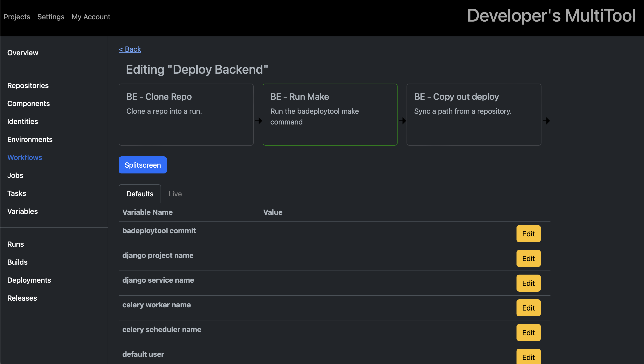Select the Defaults tab
The width and height of the screenshot is (644, 364).
pyautogui.click(x=140, y=193)
